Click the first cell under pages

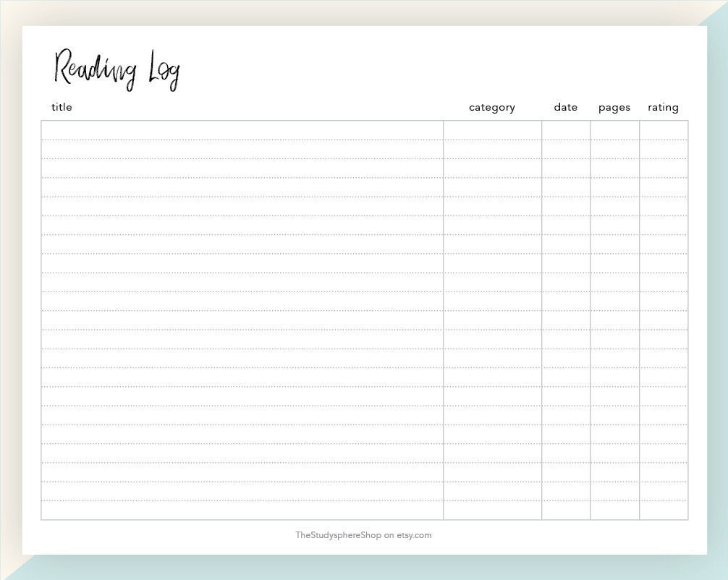pyautogui.click(x=614, y=130)
